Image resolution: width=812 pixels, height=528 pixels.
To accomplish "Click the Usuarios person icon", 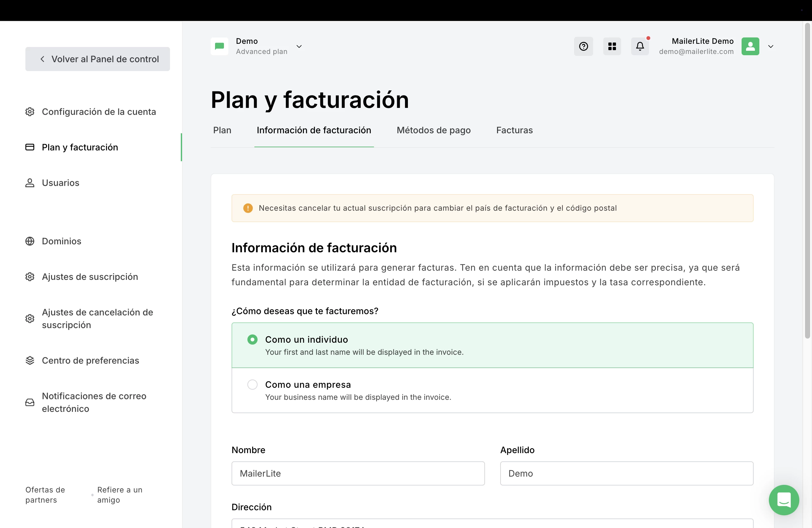I will click(30, 183).
